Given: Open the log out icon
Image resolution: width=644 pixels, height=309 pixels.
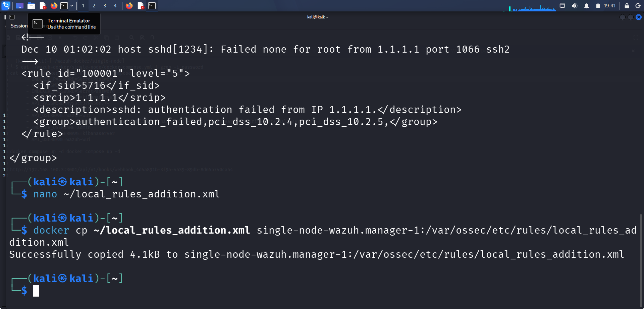Looking at the screenshot, I should [x=638, y=6].
